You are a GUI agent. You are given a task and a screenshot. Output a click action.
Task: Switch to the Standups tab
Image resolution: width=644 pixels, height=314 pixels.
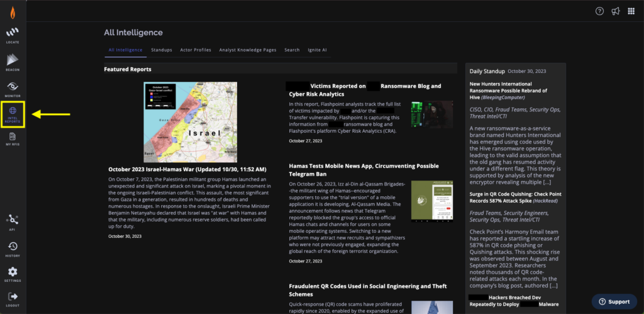click(x=162, y=50)
